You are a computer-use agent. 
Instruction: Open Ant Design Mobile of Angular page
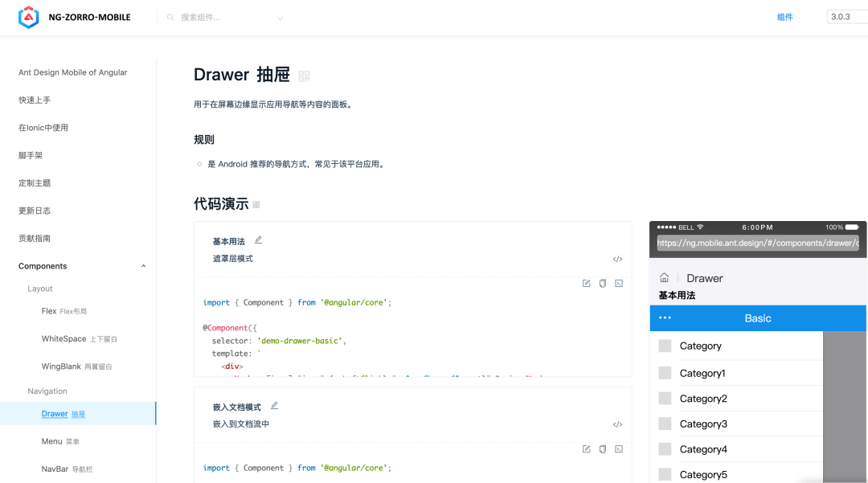point(72,72)
